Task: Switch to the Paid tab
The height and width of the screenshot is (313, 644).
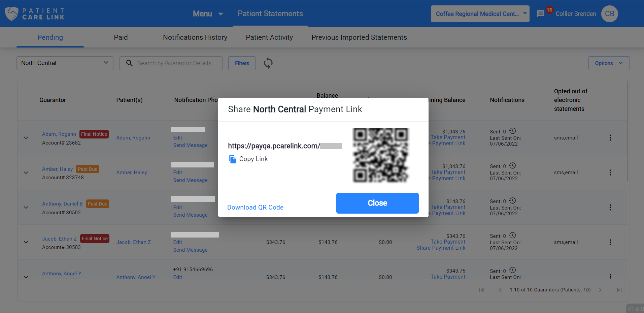Action: 121,37
